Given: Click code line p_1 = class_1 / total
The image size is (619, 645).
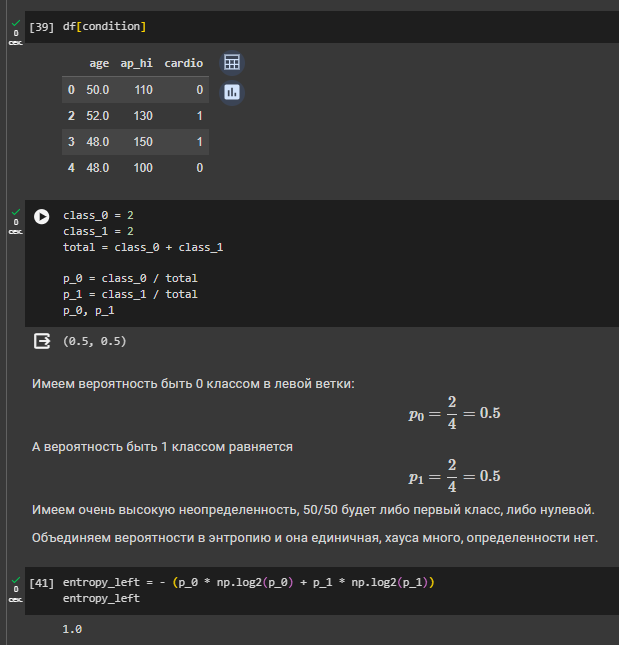Looking at the screenshot, I should 130,295.
